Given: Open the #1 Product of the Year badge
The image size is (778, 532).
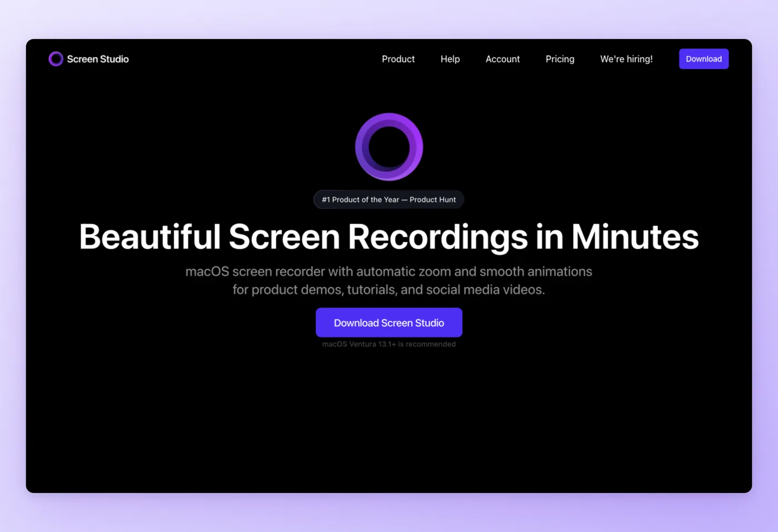Looking at the screenshot, I should pos(389,200).
